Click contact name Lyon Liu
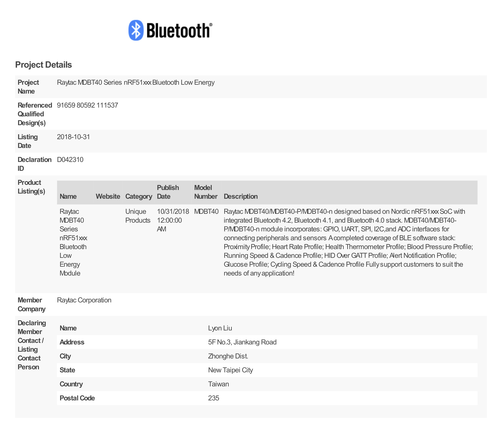Viewport: 504px width, 426px height. pyautogui.click(x=220, y=328)
